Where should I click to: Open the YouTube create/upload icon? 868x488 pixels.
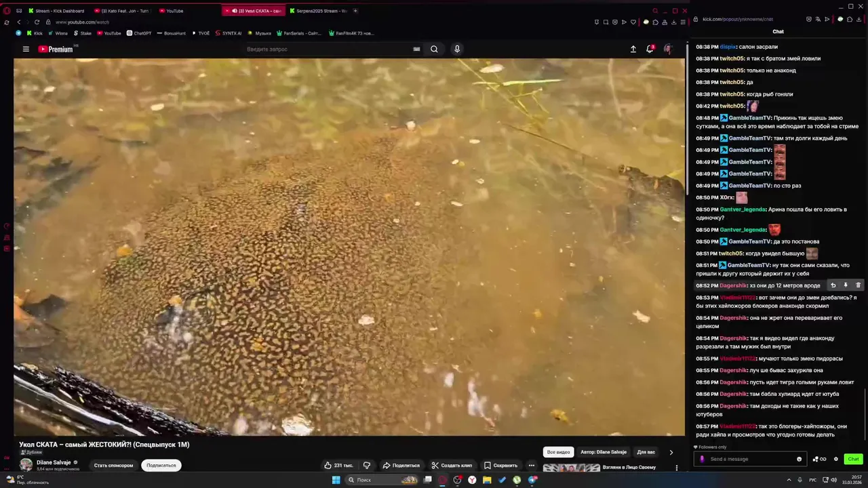click(633, 49)
